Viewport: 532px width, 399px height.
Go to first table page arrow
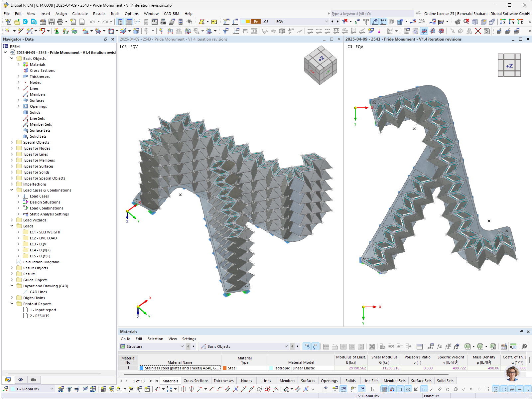(x=121, y=381)
